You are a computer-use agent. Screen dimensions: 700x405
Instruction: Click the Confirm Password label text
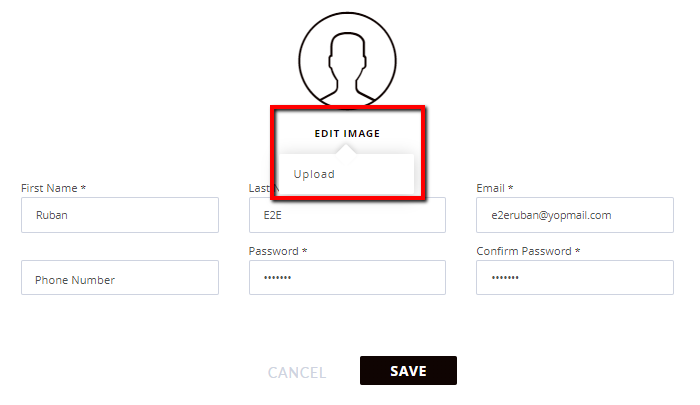pyautogui.click(x=524, y=251)
